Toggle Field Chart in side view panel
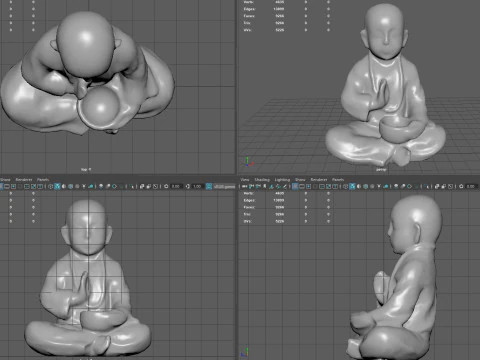This screenshot has width=480, height=360. coord(322,186)
